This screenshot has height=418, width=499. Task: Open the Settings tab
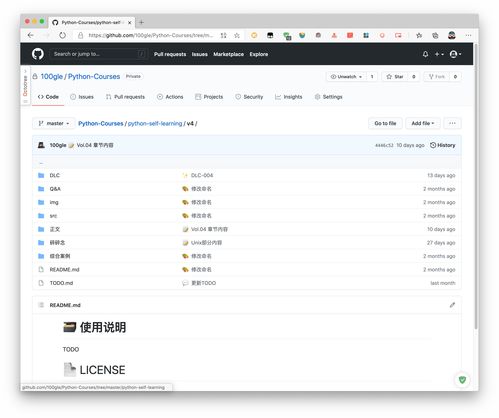[329, 97]
